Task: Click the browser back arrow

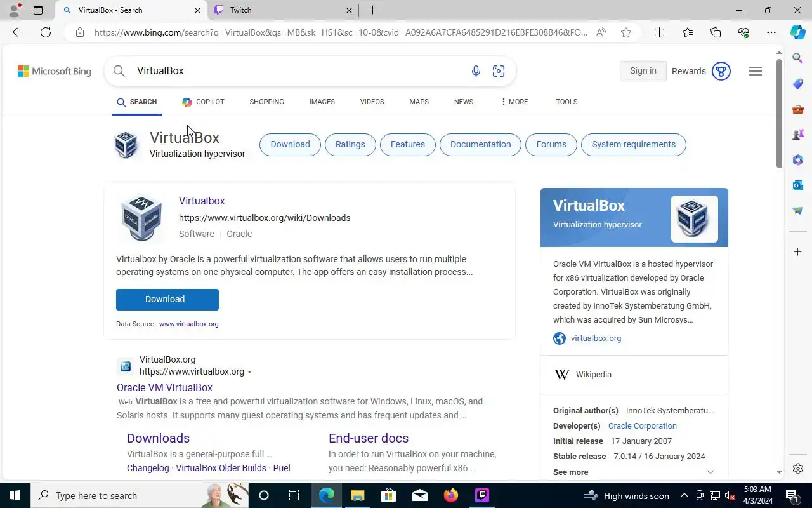Action: [x=18, y=32]
